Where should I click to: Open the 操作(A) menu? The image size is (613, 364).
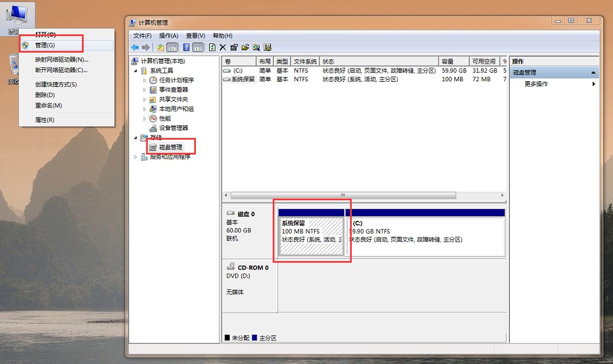[x=168, y=35]
